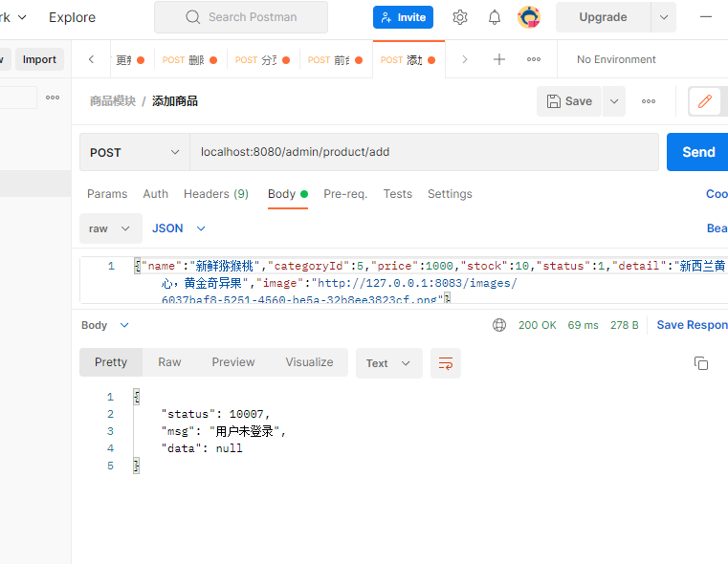Open more actions ellipsis beside Save

[x=649, y=101]
